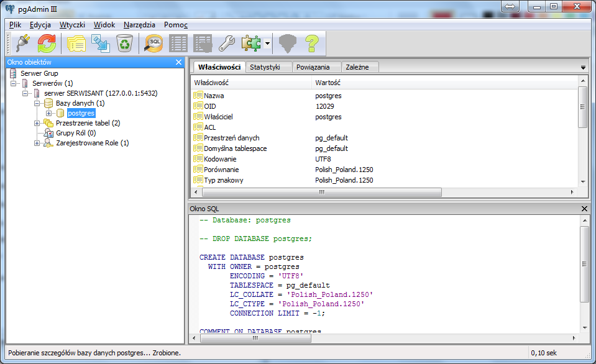
Task: Click the SQL pane vertical scrollbar thumb
Action: click(584, 264)
